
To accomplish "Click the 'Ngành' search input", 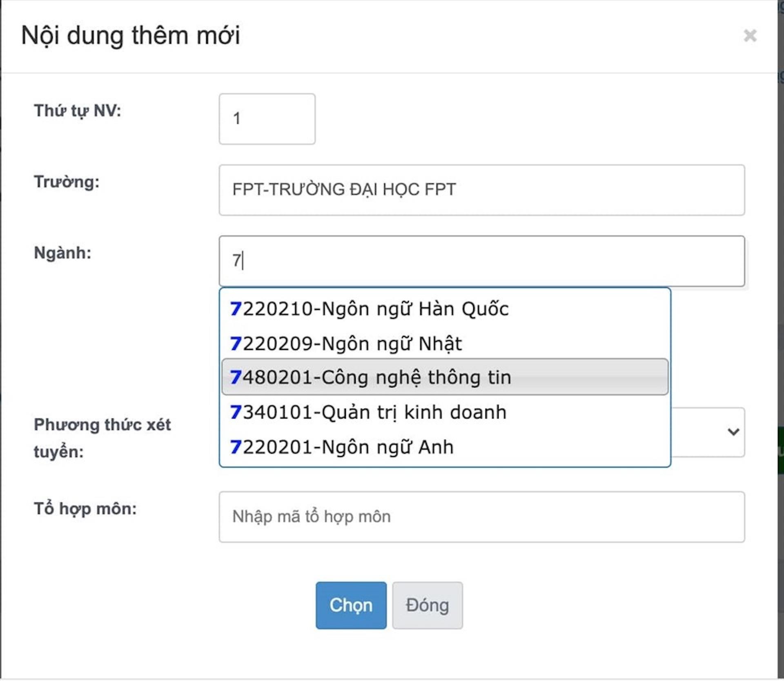I will coord(482,261).
